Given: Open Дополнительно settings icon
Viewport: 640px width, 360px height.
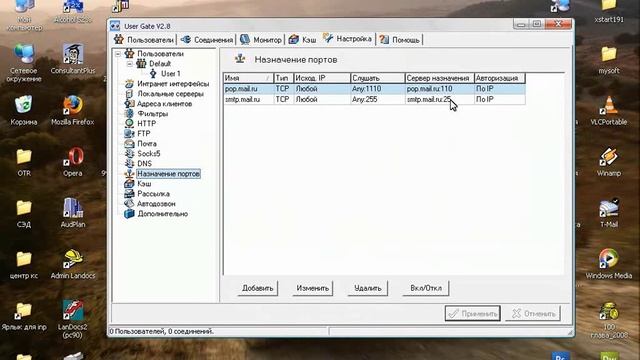Looking at the screenshot, I should click(x=129, y=213).
